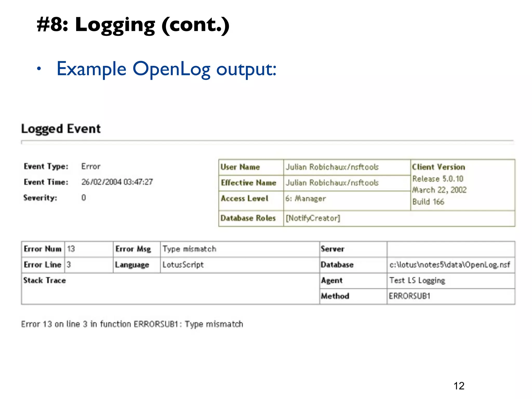Click the 'Error Num' label
Viewport: 532px width, 399px height.
43,249
